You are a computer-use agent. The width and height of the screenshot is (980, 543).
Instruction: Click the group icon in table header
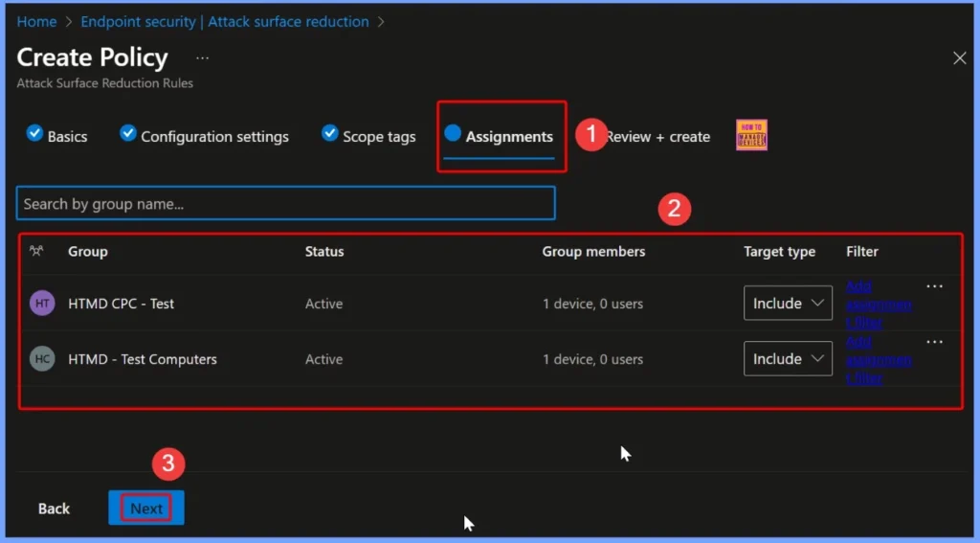[36, 252]
